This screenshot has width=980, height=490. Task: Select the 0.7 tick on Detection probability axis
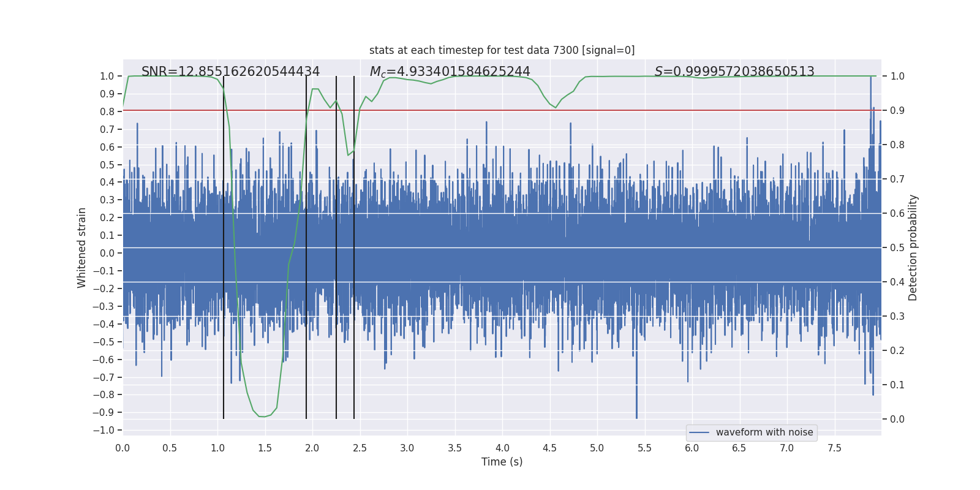coord(897,179)
